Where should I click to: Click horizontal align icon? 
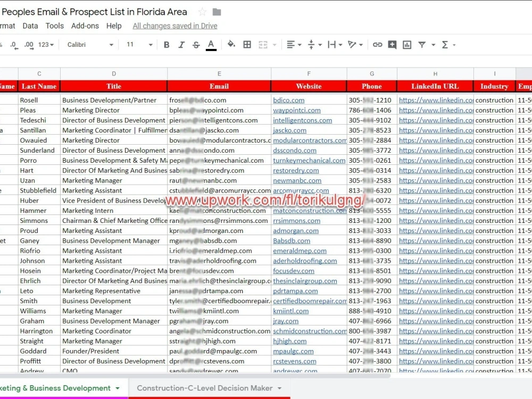(291, 45)
